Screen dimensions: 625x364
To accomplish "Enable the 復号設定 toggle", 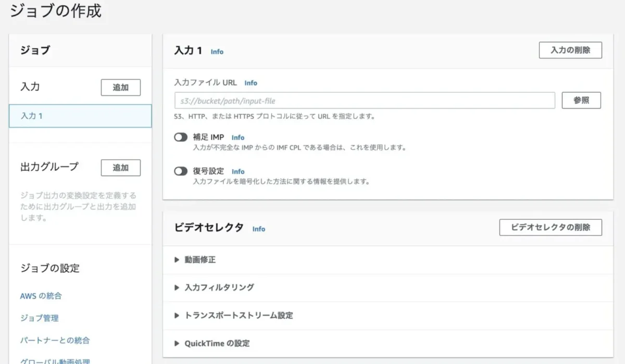I will (181, 171).
